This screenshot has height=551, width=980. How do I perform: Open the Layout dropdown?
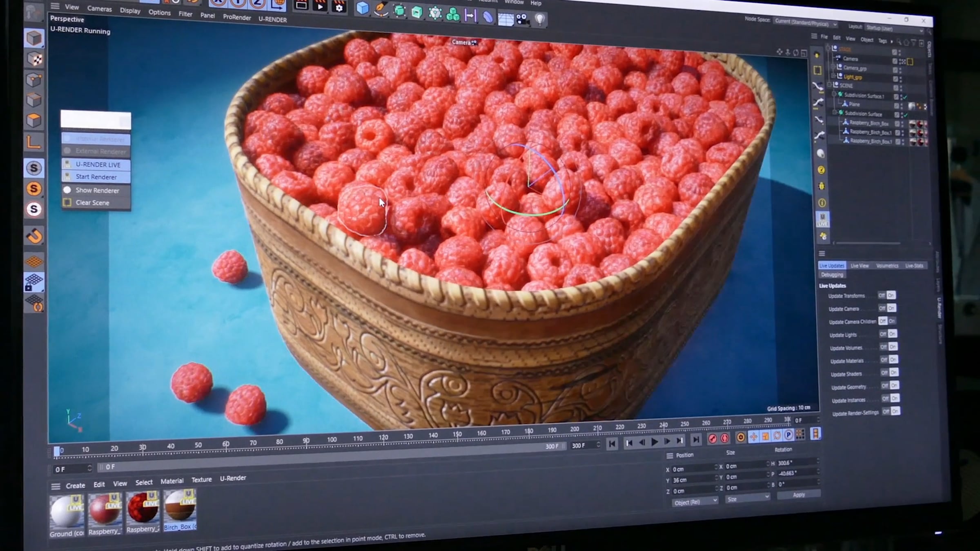[893, 29]
